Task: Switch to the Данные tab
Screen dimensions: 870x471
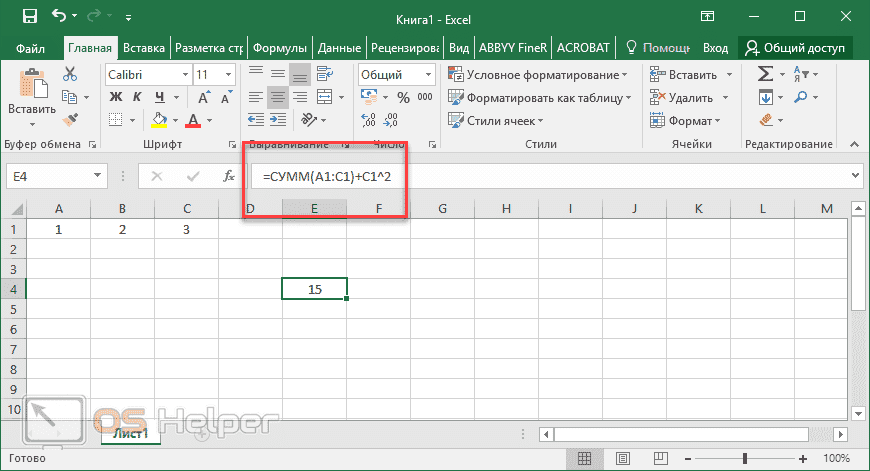Action: click(x=340, y=48)
